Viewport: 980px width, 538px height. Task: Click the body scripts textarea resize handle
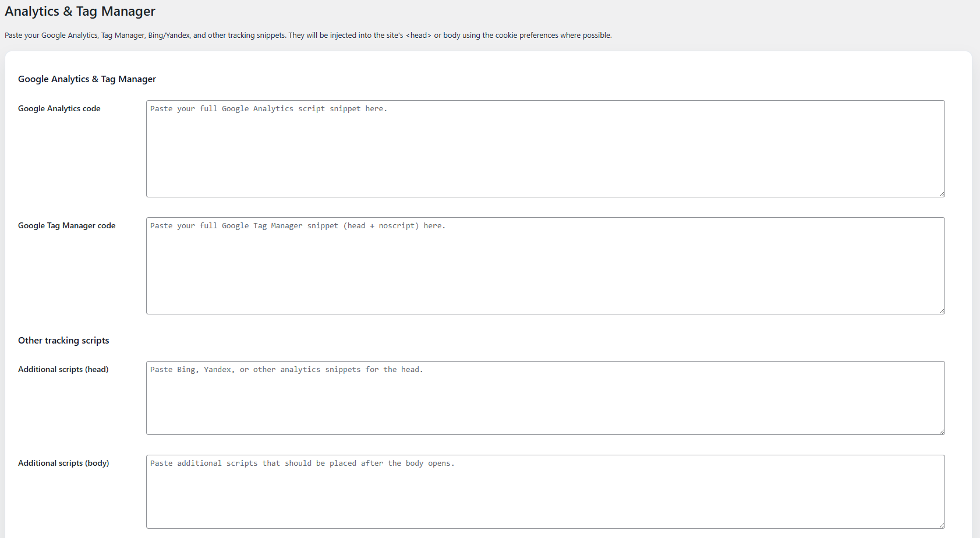[942, 525]
